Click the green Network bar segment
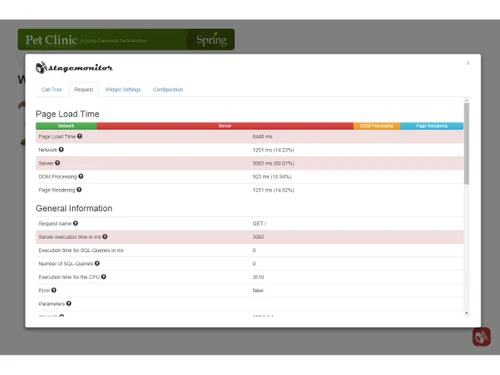The width and height of the screenshot is (500, 375). click(x=66, y=126)
